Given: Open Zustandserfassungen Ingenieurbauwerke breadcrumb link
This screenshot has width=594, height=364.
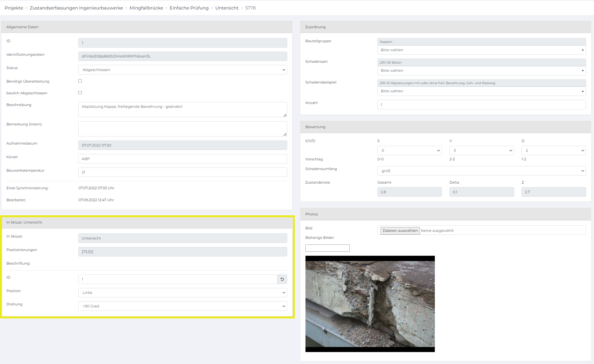Looking at the screenshot, I should coord(76,8).
